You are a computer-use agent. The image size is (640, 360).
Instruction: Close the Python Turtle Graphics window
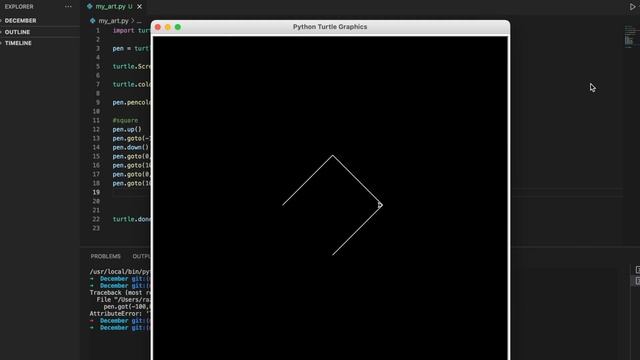click(x=158, y=27)
